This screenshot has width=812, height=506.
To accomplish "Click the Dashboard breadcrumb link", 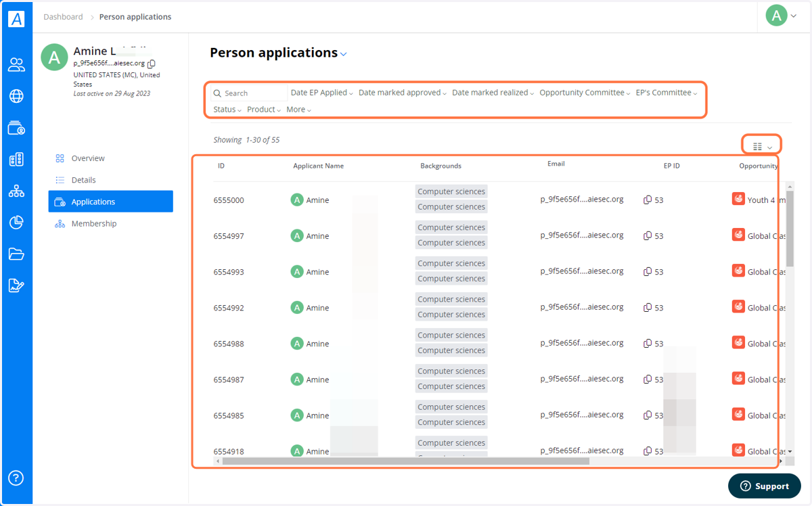I will (x=63, y=17).
